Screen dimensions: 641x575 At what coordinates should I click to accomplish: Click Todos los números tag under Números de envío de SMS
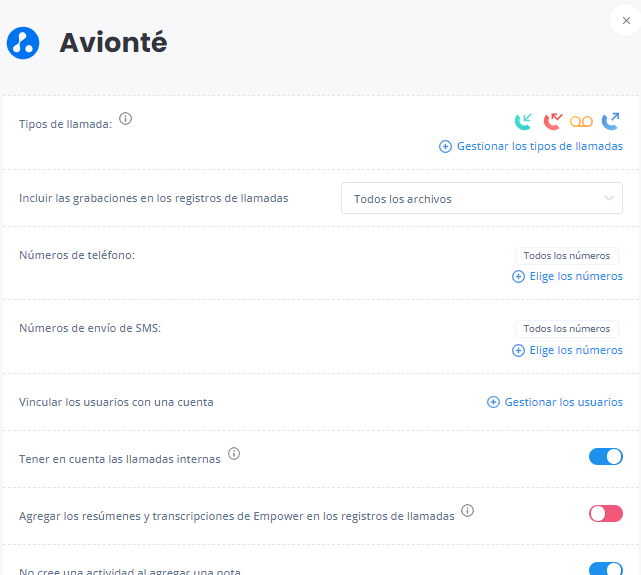pyautogui.click(x=567, y=329)
